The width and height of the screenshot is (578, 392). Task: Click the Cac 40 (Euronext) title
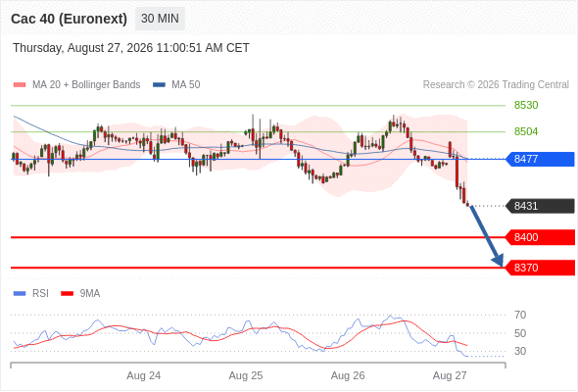pos(69,19)
